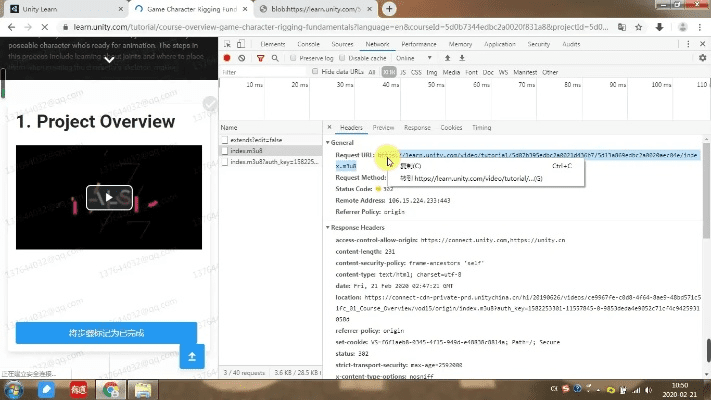
Task: Click the inspect element picker icon
Action: [227, 44]
